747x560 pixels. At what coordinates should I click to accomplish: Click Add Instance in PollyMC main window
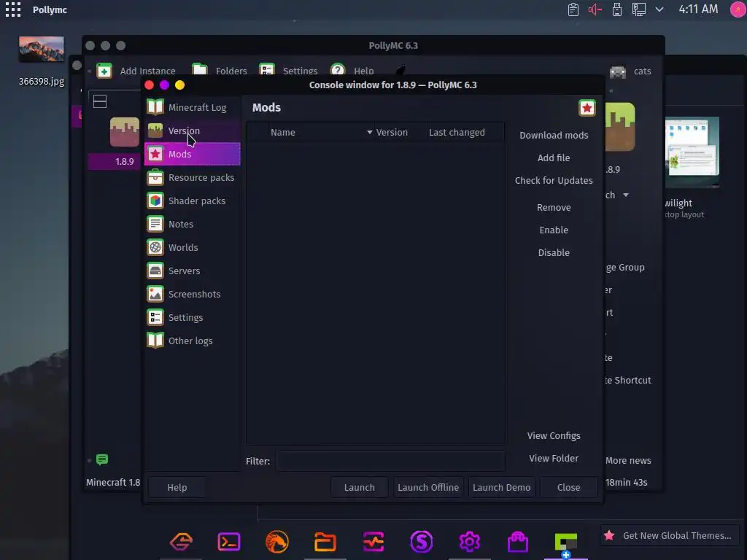click(x=136, y=71)
